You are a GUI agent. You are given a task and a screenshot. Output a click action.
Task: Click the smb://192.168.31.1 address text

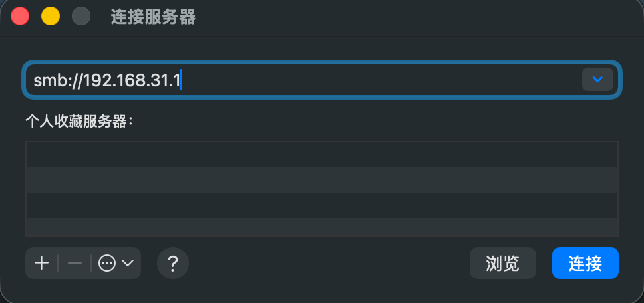click(107, 80)
